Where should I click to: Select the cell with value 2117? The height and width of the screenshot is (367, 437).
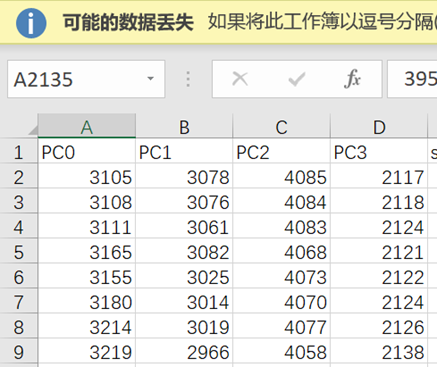(379, 177)
